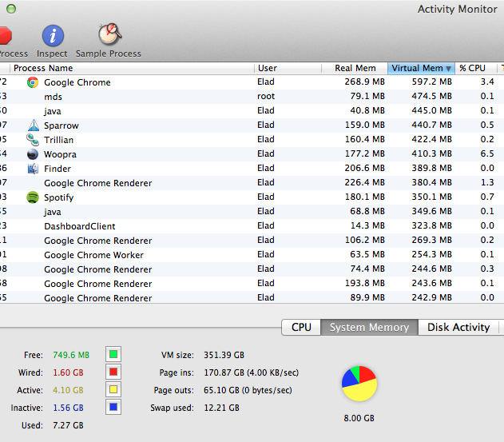The height and width of the screenshot is (442, 504).
Task: Click the Page outs 65.10 GB value
Action: pos(248,390)
